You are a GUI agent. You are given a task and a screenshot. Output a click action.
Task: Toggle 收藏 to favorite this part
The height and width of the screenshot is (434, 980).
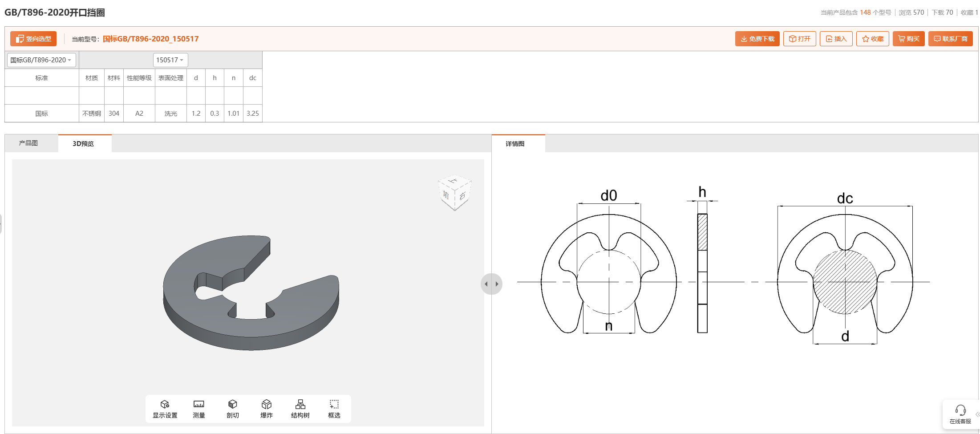pos(872,38)
